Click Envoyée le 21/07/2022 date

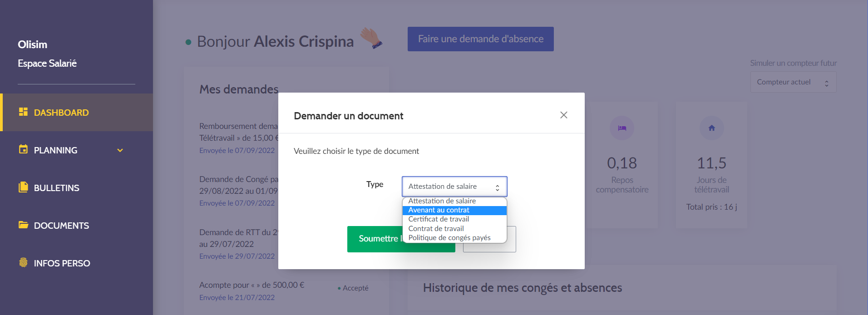[237, 298]
